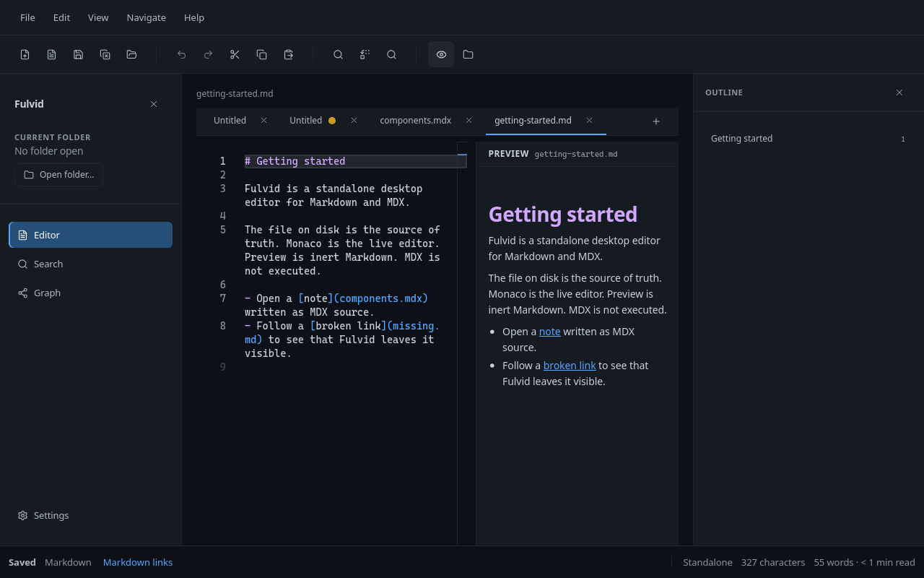
Task: Copy the selection with the copy icon
Action: click(261, 54)
